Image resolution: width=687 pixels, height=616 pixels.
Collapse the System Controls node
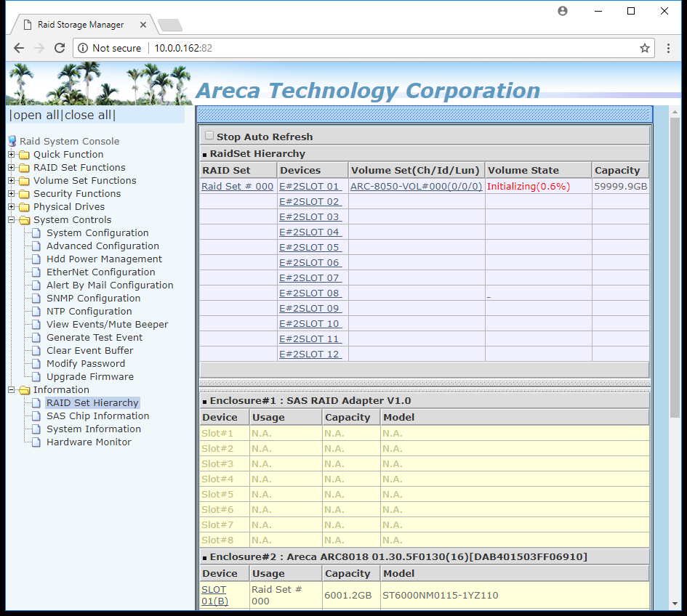12,220
